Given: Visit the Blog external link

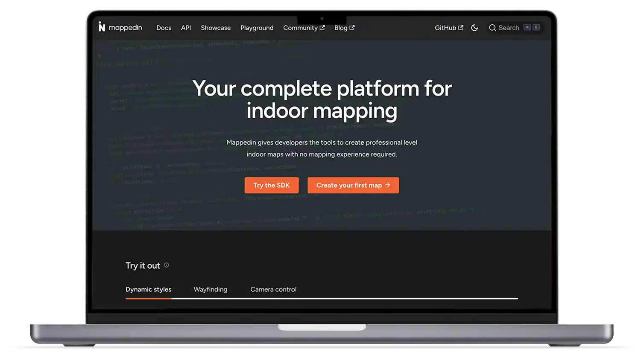Looking at the screenshot, I should pos(344,28).
